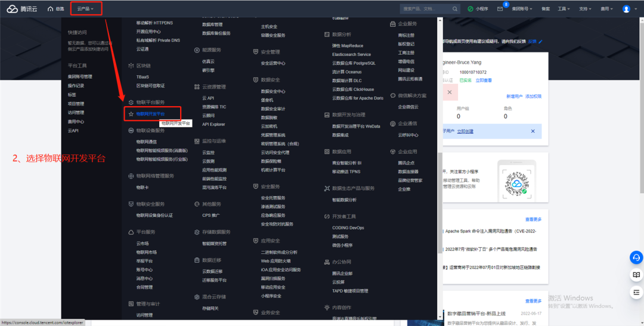Click the 区块链 category icon

[131, 66]
